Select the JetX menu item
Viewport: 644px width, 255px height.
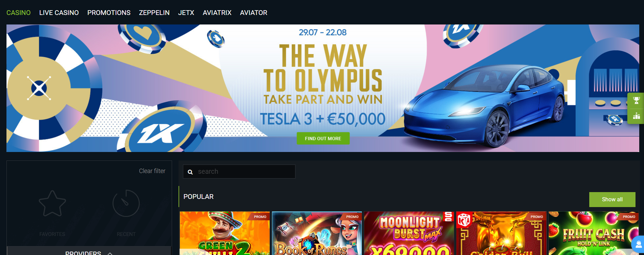tap(186, 13)
